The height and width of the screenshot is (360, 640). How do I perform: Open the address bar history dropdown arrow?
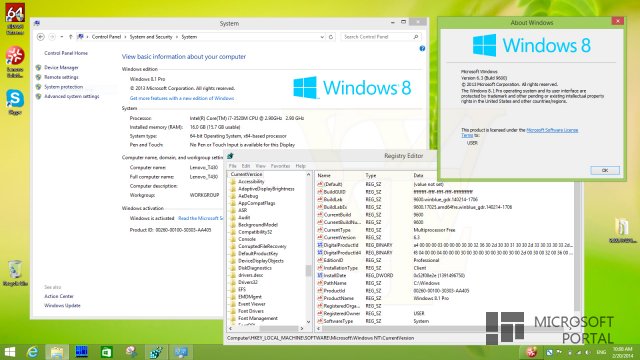coord(322,37)
